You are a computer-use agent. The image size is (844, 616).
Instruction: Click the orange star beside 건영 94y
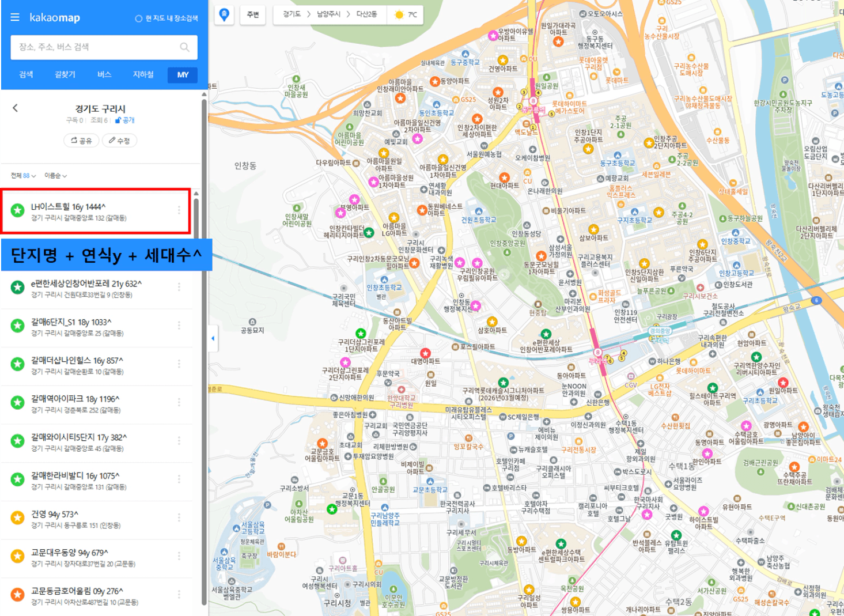point(18,518)
